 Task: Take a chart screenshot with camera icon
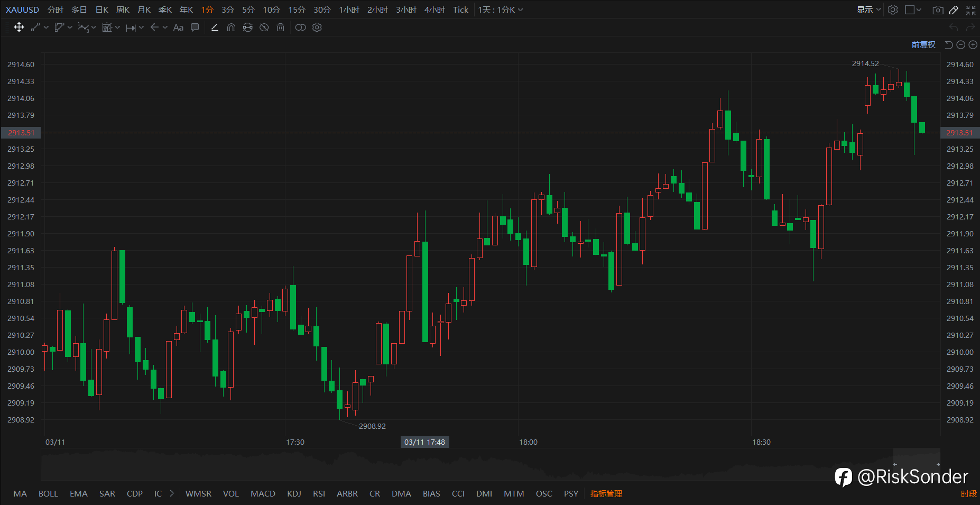tap(938, 10)
